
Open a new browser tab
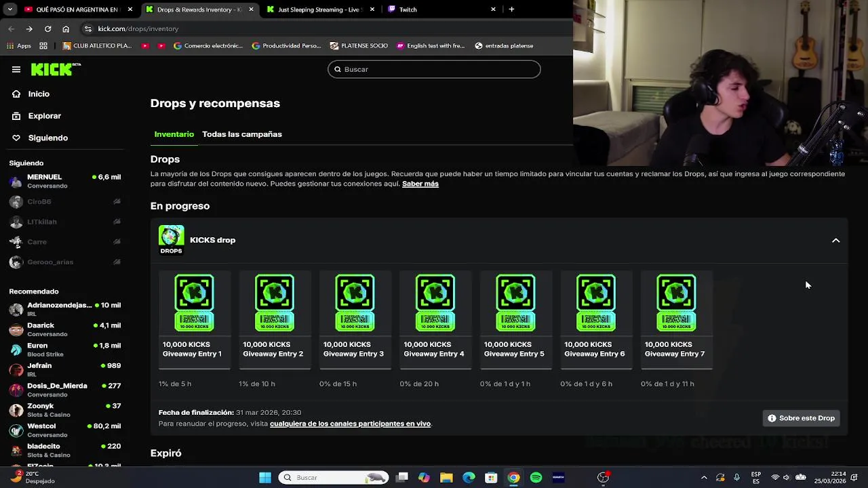click(511, 9)
